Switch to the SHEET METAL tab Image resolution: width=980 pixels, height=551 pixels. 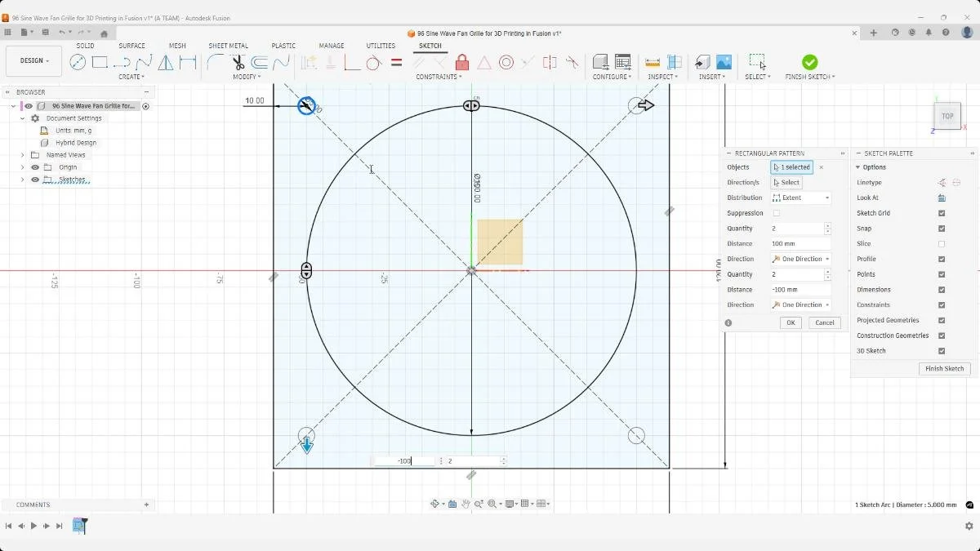228,46
